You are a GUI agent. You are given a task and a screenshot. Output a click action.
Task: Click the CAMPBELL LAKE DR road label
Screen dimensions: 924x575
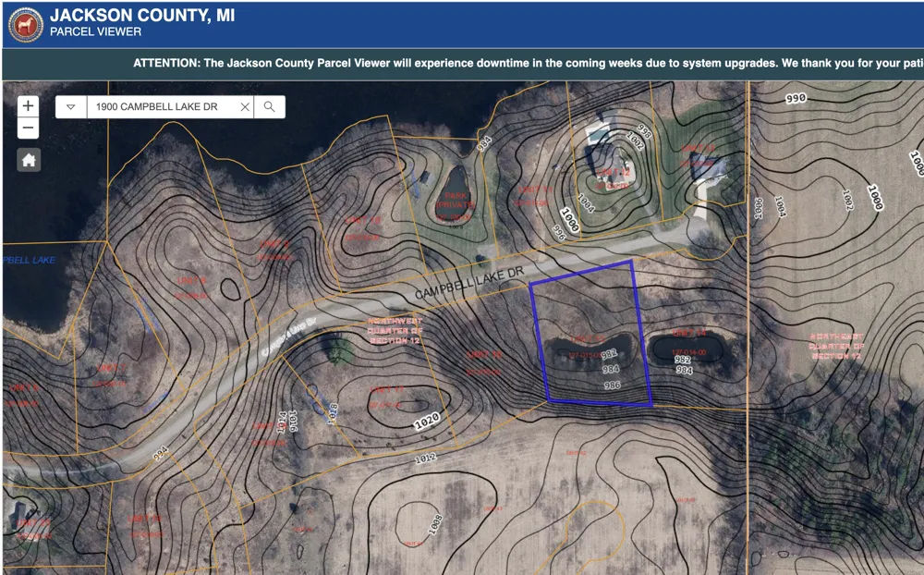click(469, 283)
